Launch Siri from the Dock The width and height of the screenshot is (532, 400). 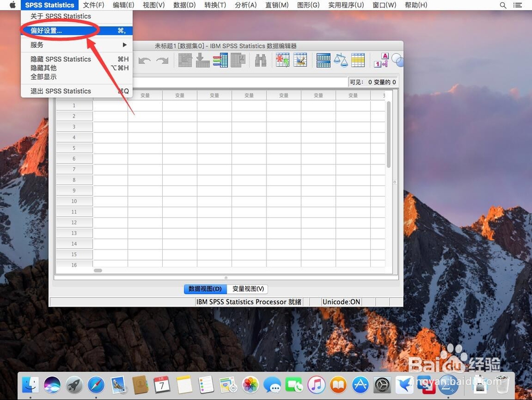pos(52,385)
